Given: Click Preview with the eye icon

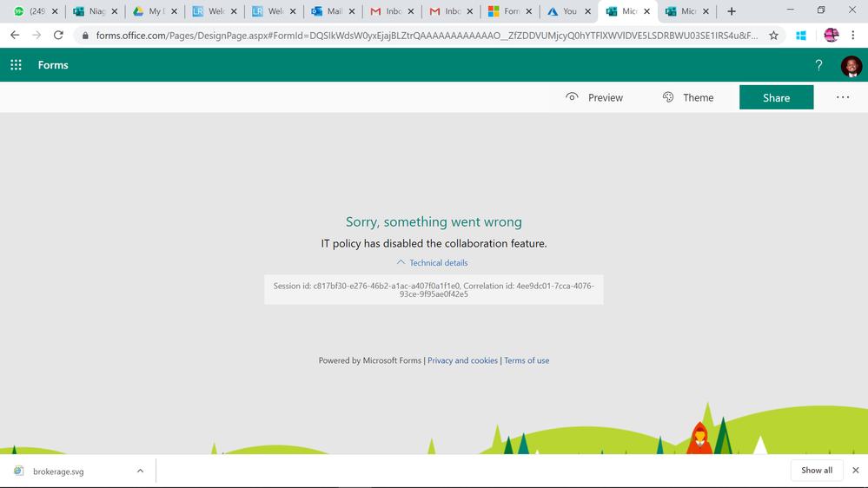Looking at the screenshot, I should tap(594, 97).
